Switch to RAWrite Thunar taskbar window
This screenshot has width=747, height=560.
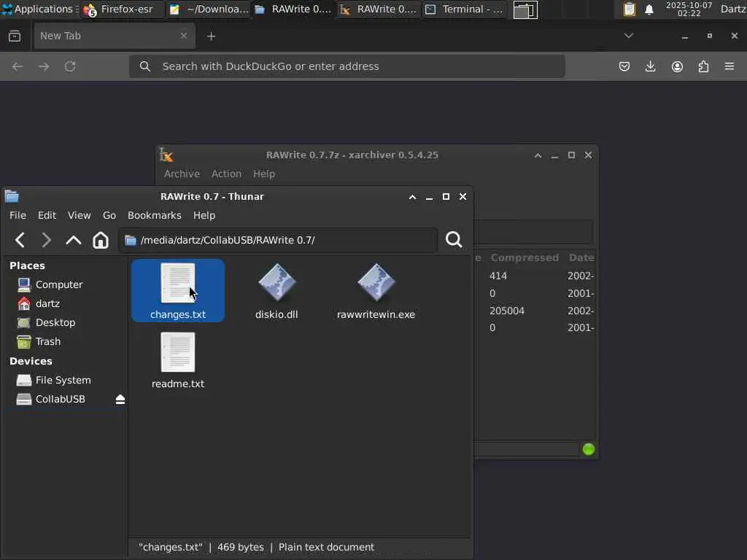point(293,9)
